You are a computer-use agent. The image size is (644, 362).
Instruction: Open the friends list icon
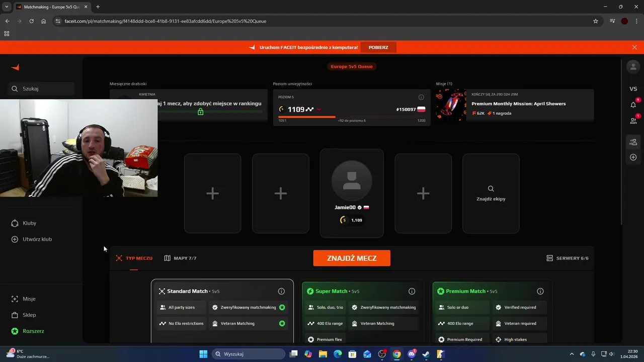click(x=633, y=121)
